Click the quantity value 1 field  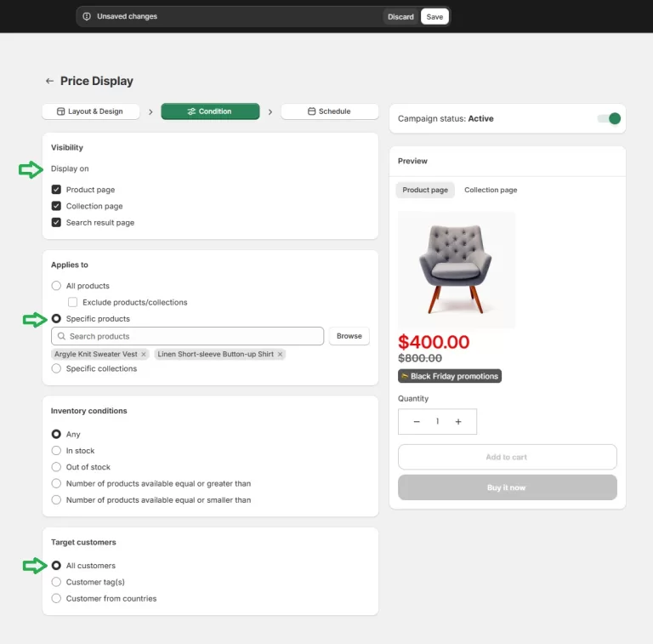(437, 422)
